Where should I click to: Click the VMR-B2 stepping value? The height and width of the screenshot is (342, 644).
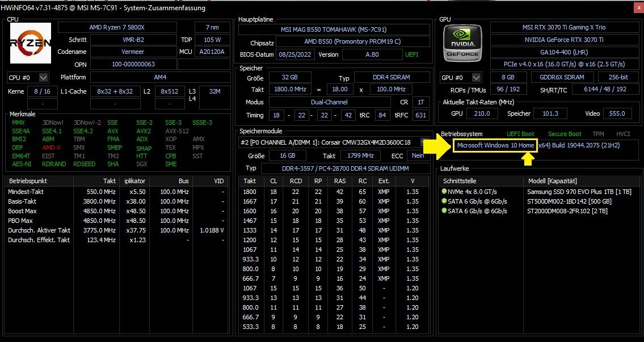[x=133, y=40]
